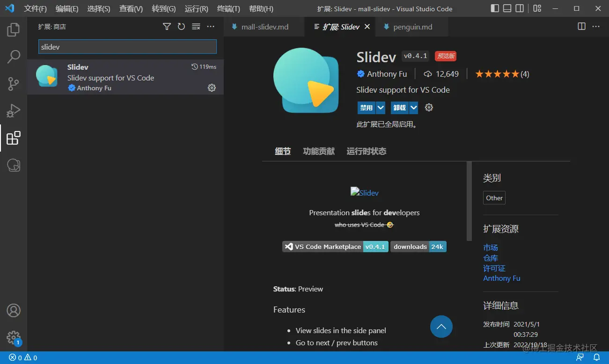Close the 扩展: Slidev tab

(367, 27)
